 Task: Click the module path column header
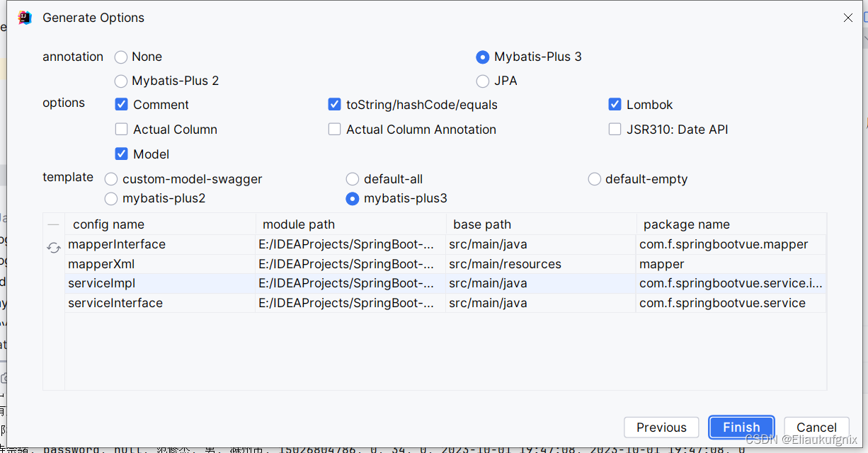coord(350,224)
